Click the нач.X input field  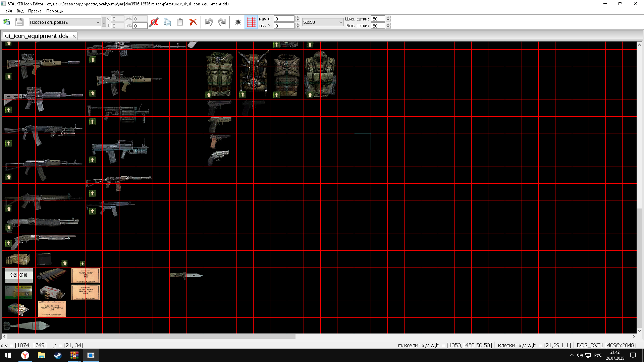pos(284,19)
